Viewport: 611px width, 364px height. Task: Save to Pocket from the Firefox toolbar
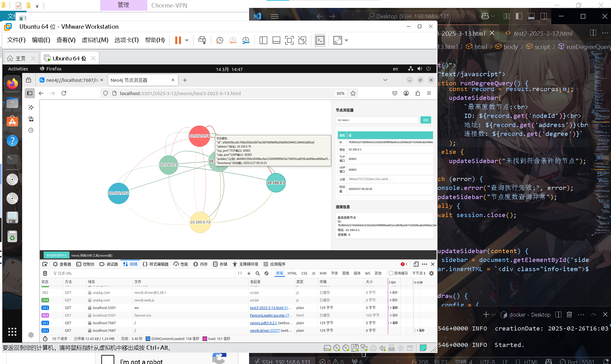395,93
